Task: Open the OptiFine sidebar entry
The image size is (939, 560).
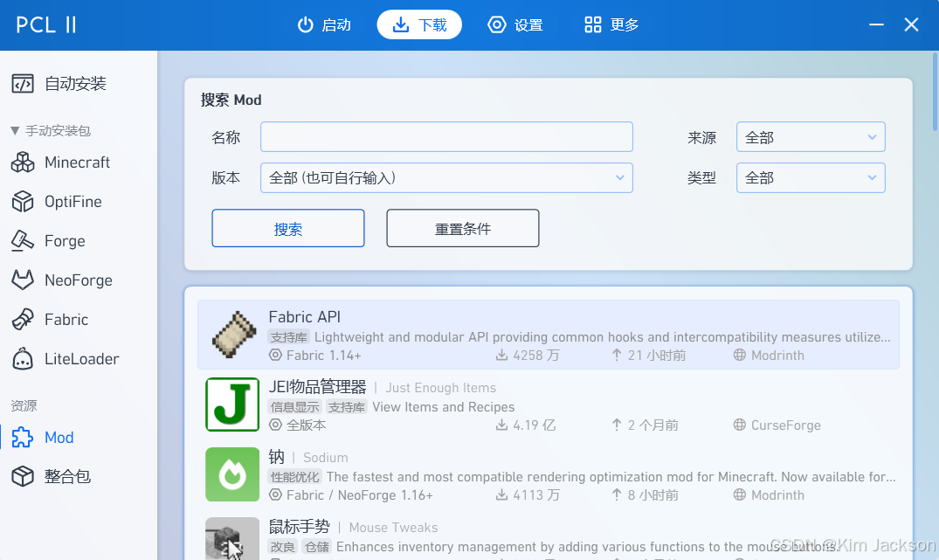Action: pos(79,202)
